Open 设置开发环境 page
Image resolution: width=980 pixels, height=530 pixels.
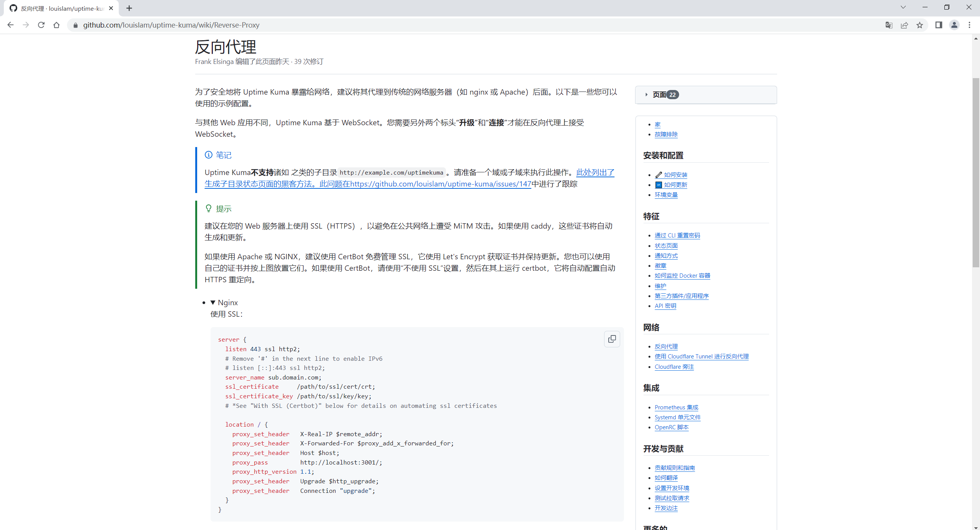click(x=671, y=488)
